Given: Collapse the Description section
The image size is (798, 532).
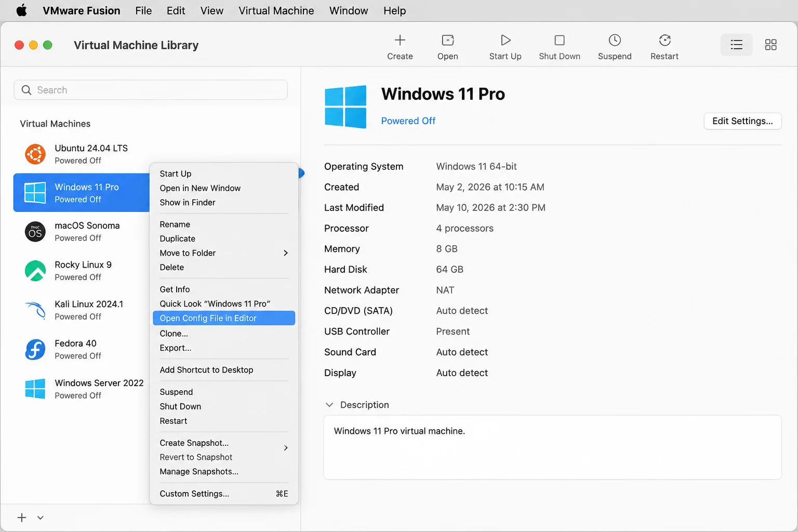Looking at the screenshot, I should coord(329,405).
